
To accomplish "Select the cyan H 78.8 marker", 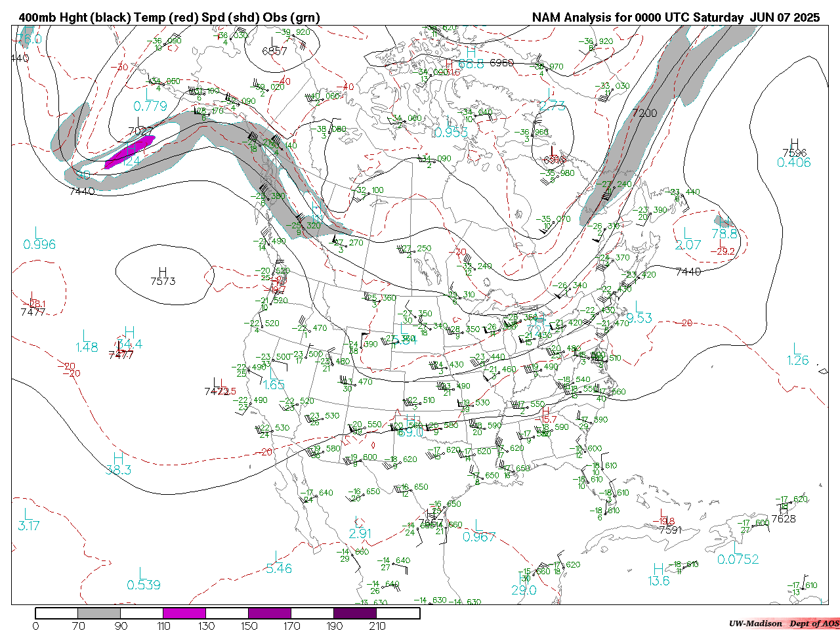I will click(x=724, y=228).
